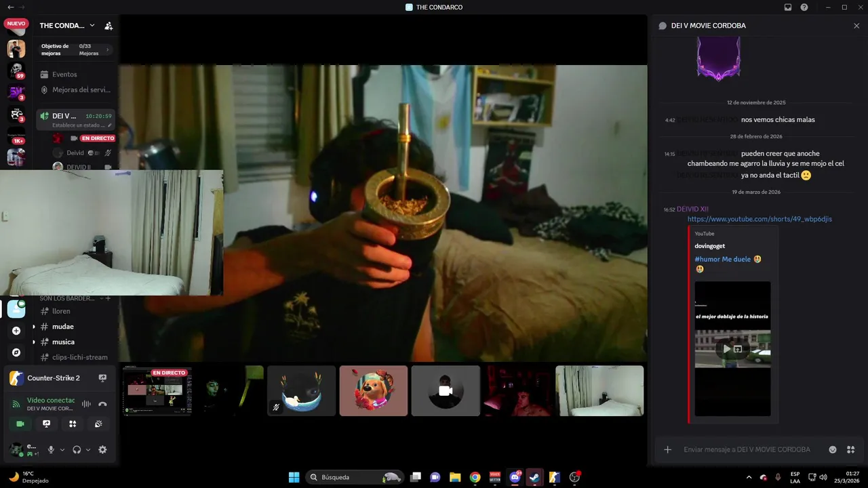Stream Counter-Strike 2 via screen icon
The width and height of the screenshot is (868, 488).
pos(102,378)
